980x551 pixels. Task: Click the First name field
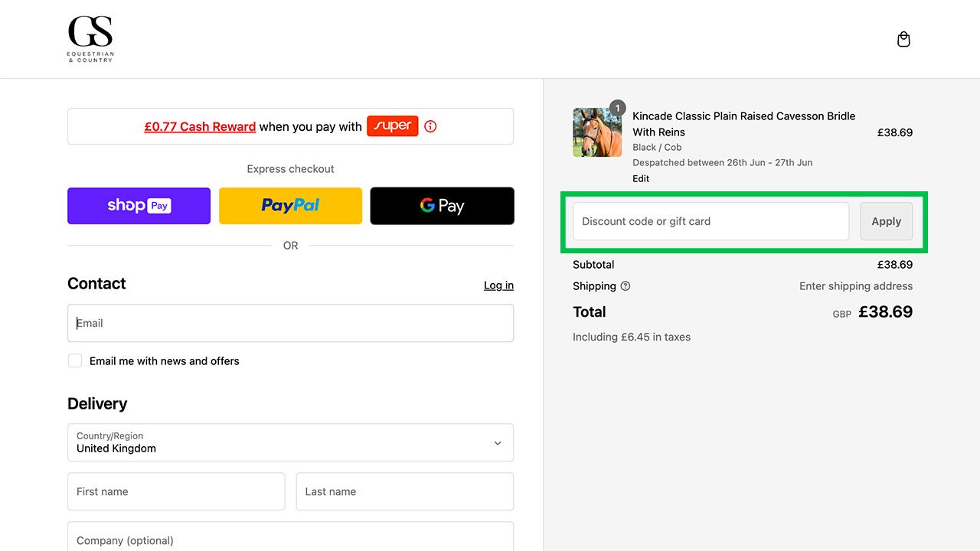(x=176, y=491)
